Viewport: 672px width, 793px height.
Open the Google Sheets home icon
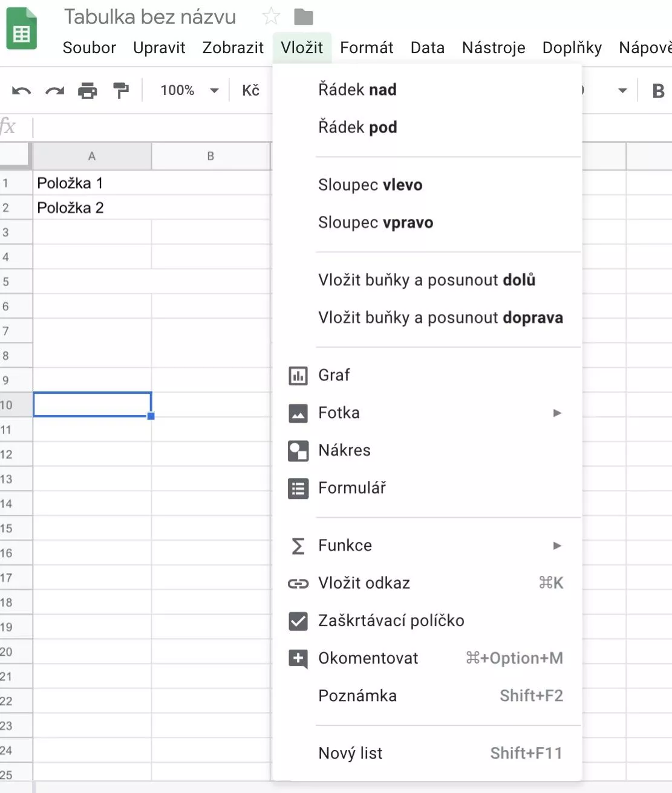coord(22,29)
